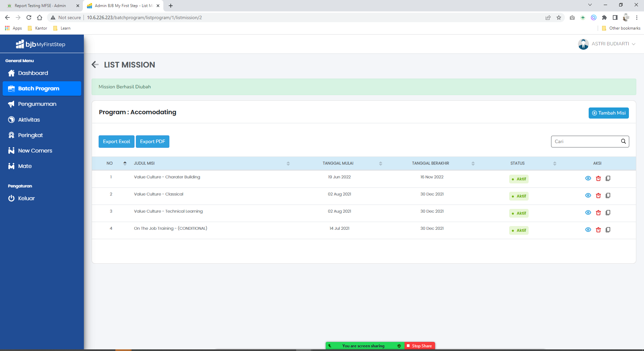View the Value Culture - Technical Learning mission
The image size is (644, 351).
click(588, 213)
